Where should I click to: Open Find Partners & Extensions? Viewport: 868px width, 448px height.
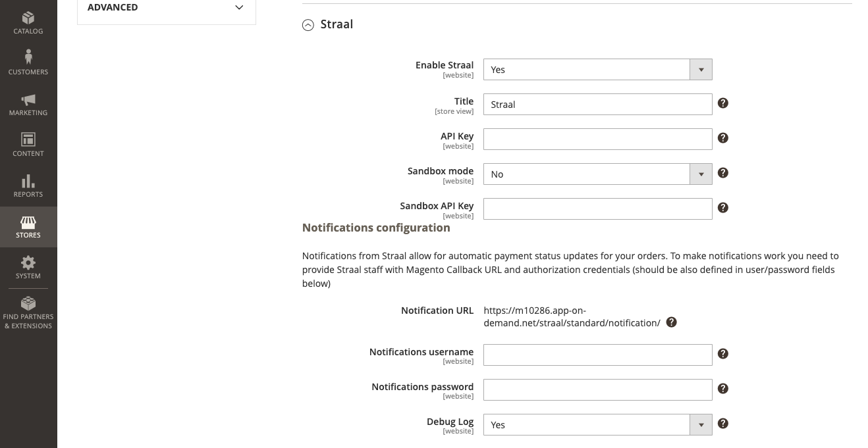point(28,312)
